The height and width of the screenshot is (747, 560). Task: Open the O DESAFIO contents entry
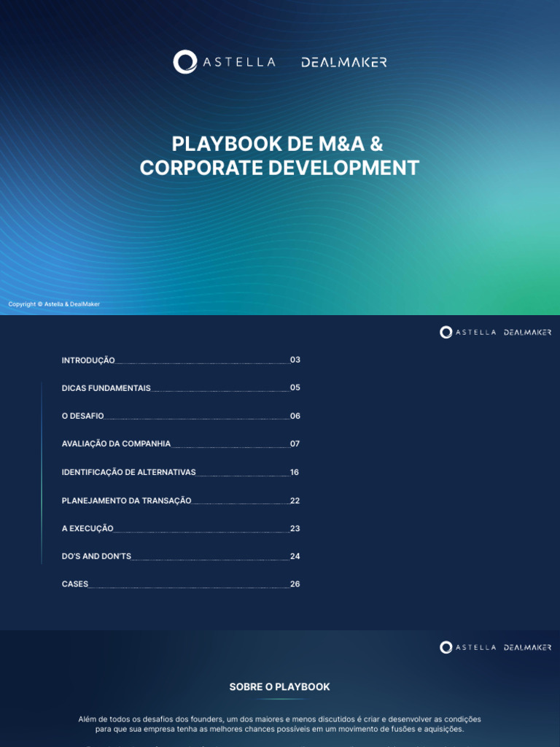[181, 416]
